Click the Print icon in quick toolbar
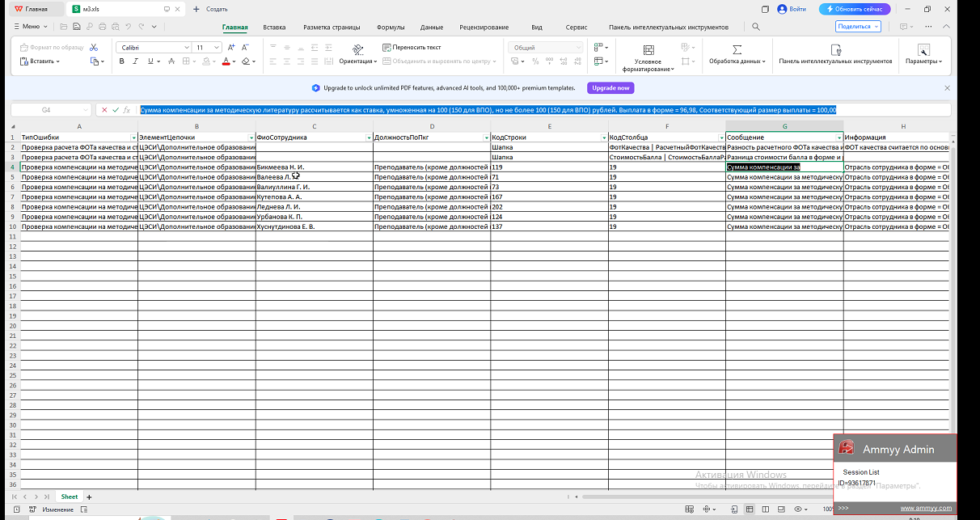Viewport: 980px width, 520px height. point(102,27)
